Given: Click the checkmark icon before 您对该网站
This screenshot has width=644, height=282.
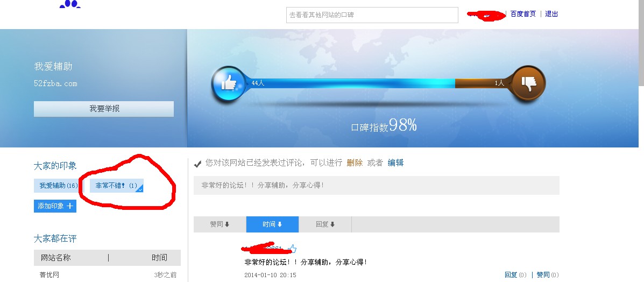Looking at the screenshot, I should tap(197, 164).
